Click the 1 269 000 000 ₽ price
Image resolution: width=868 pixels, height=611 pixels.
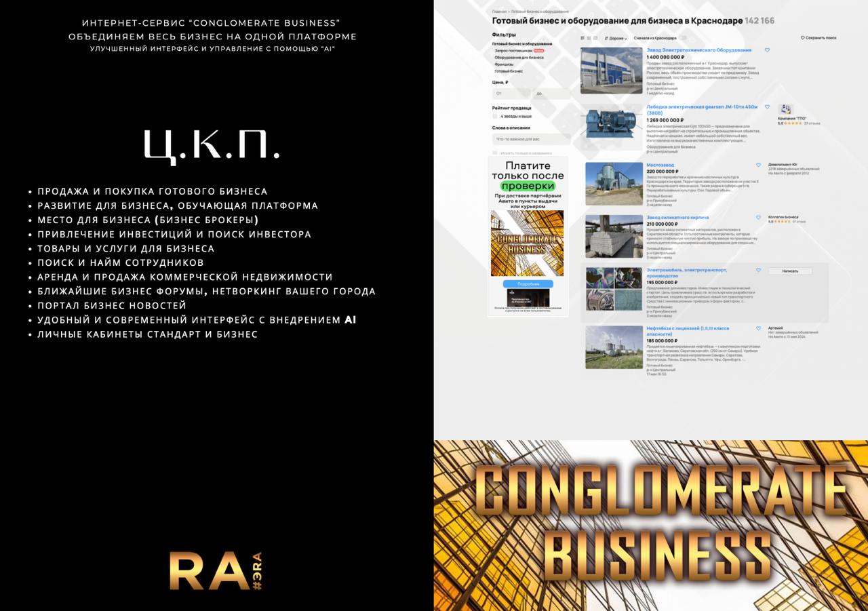(x=665, y=120)
